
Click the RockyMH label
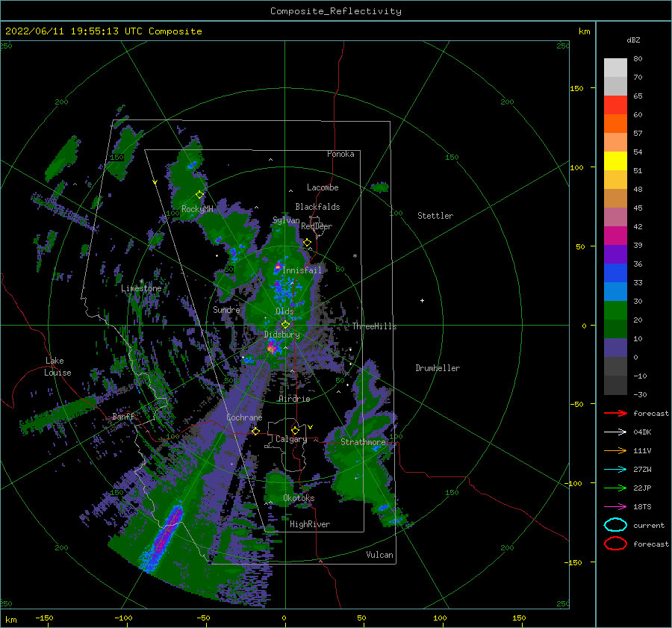[197, 209]
